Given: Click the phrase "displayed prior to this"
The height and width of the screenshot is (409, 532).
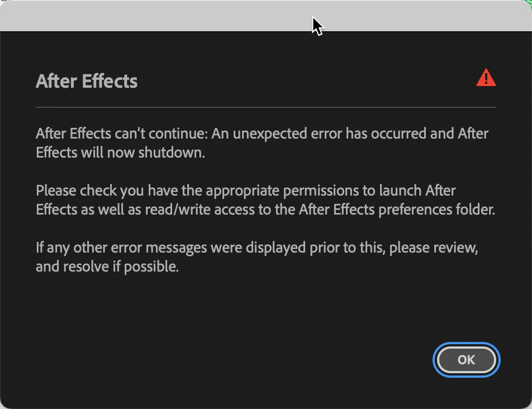Looking at the screenshot, I should (x=315, y=248).
